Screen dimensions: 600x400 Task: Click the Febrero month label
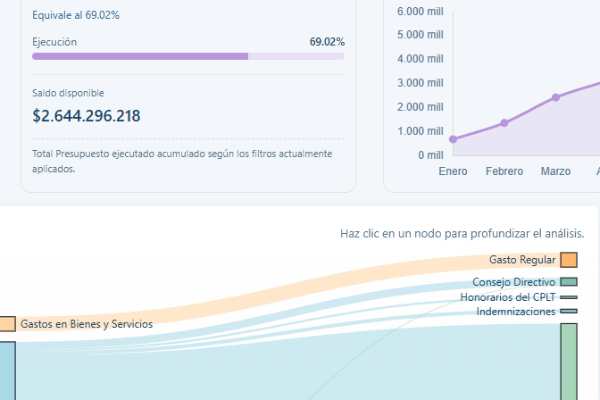(504, 171)
